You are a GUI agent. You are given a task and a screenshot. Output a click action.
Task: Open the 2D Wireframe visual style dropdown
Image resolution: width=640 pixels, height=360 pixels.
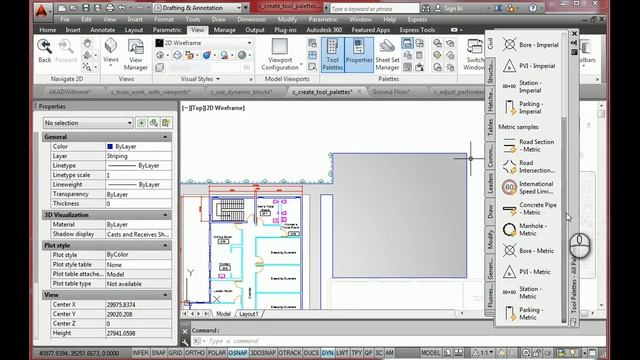(x=204, y=43)
